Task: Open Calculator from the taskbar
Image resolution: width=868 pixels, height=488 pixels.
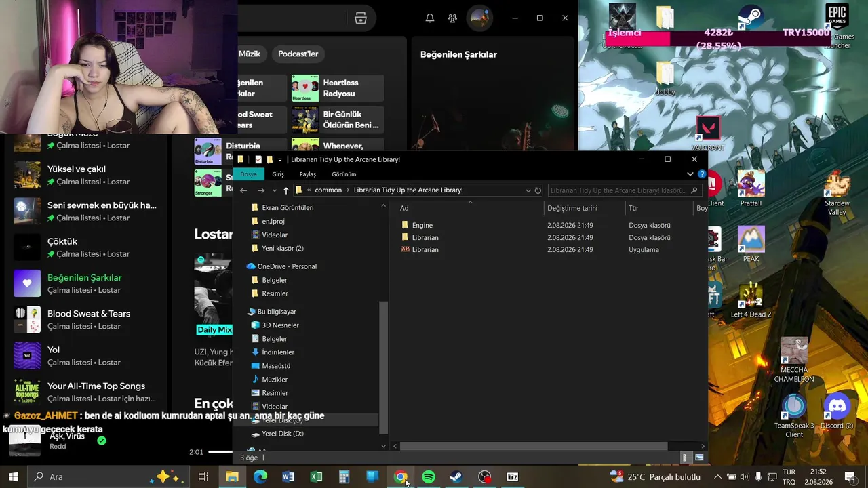Action: pos(344,476)
